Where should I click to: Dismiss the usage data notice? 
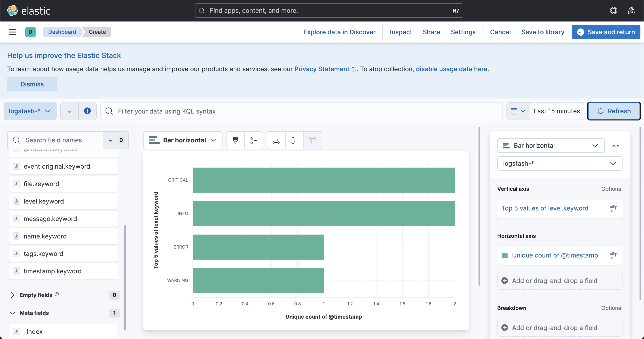click(x=32, y=84)
